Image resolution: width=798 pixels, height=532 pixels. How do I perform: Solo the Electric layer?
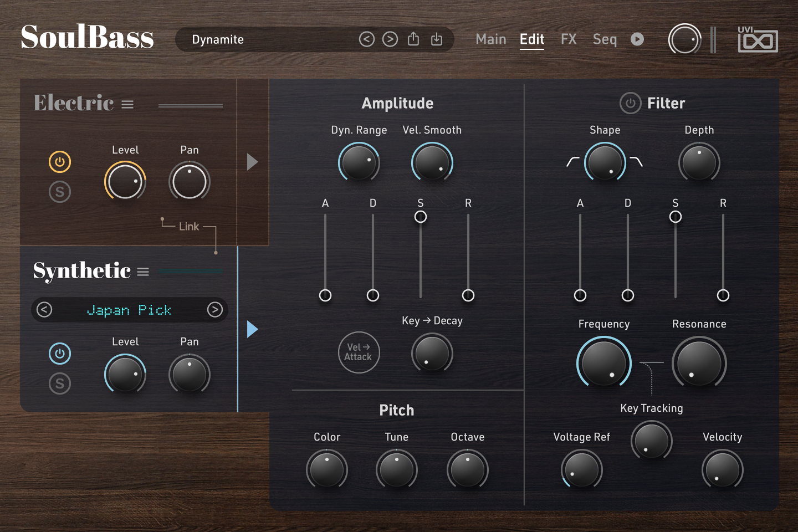[x=60, y=192]
